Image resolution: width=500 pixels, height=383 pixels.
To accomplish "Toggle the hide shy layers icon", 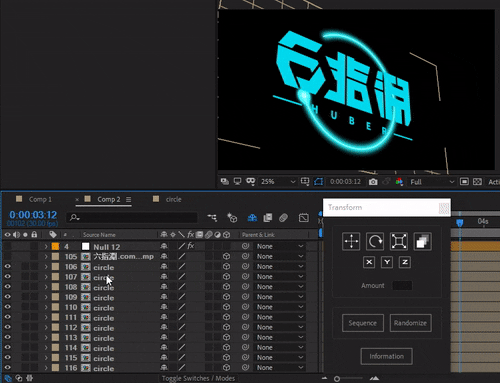I will (x=252, y=218).
